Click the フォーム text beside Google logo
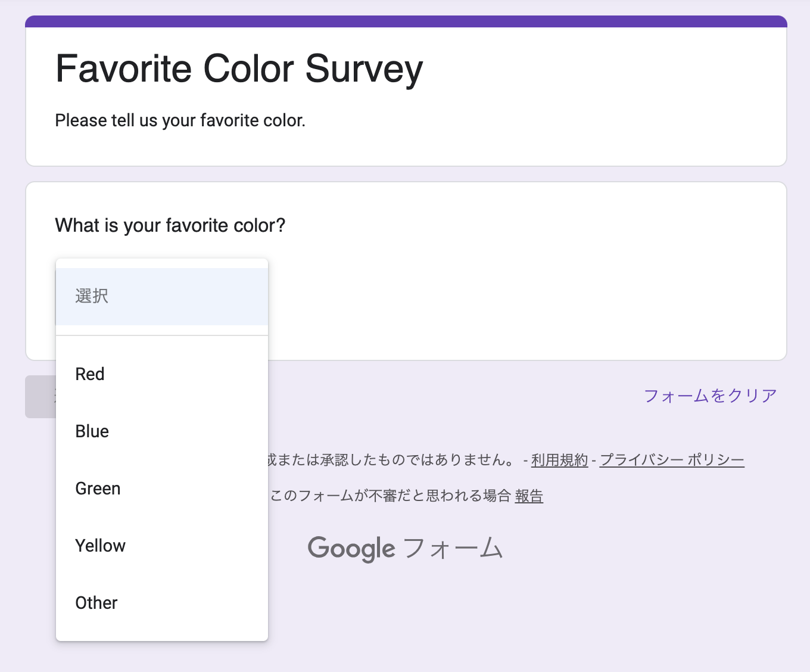 coord(453,548)
